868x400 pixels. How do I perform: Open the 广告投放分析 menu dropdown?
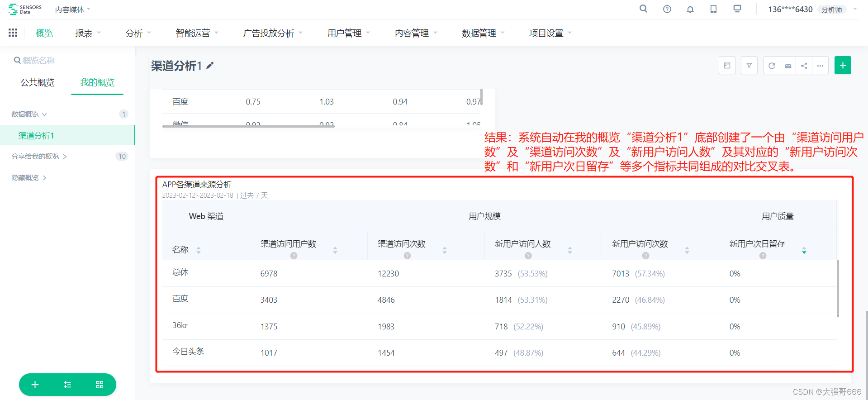pos(273,33)
